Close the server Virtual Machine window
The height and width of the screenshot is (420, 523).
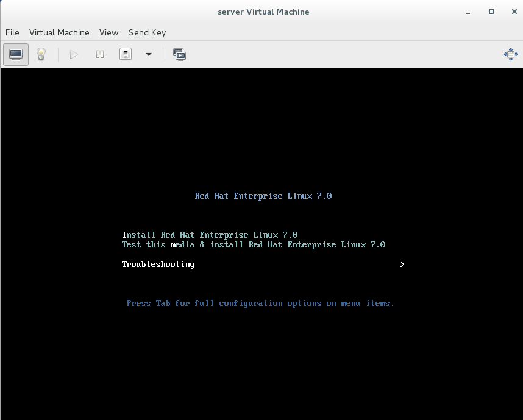[x=514, y=12]
